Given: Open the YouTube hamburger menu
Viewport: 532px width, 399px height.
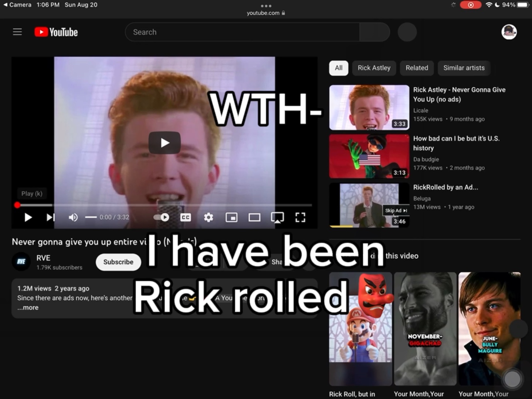Looking at the screenshot, I should pos(17,32).
